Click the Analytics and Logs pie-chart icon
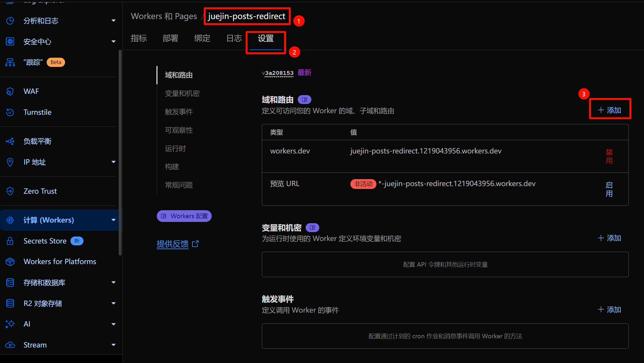This screenshot has width=644, height=363. (10, 21)
